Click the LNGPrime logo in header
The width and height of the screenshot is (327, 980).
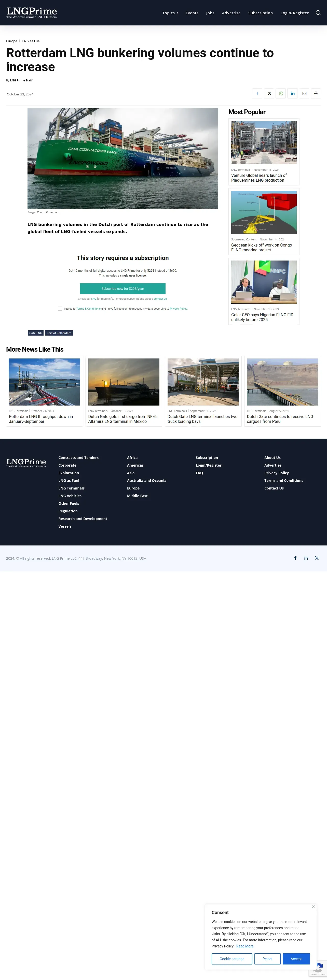(32, 12)
